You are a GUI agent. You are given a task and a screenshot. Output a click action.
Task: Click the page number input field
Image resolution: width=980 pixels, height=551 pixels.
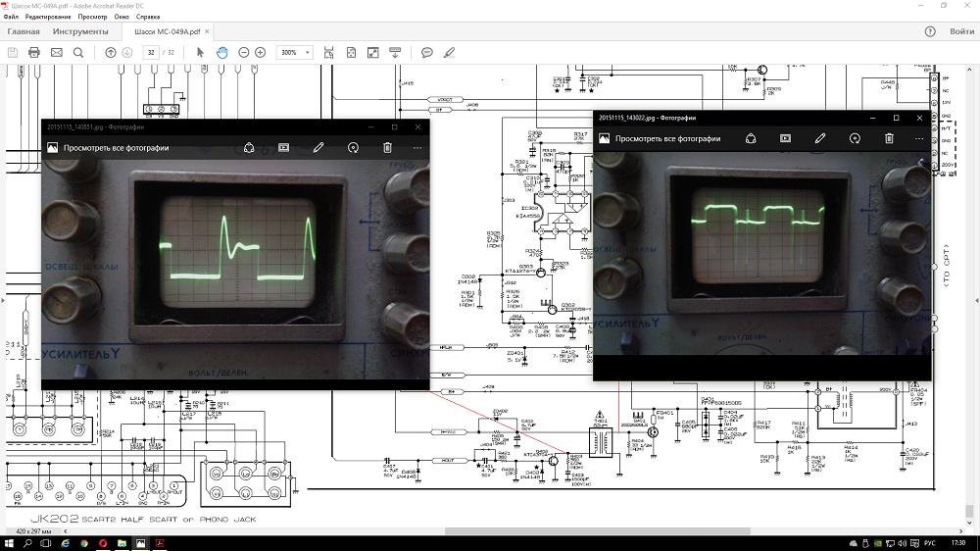coord(151,52)
